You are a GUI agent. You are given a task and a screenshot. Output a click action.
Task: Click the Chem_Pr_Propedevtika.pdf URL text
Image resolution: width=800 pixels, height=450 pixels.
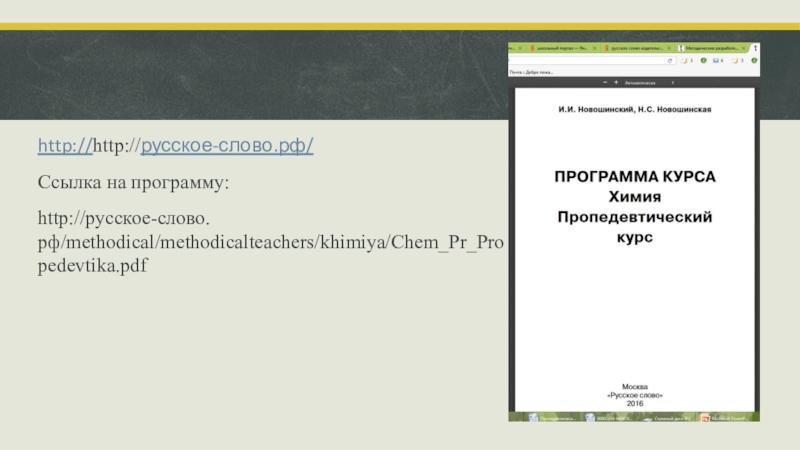coord(270,241)
